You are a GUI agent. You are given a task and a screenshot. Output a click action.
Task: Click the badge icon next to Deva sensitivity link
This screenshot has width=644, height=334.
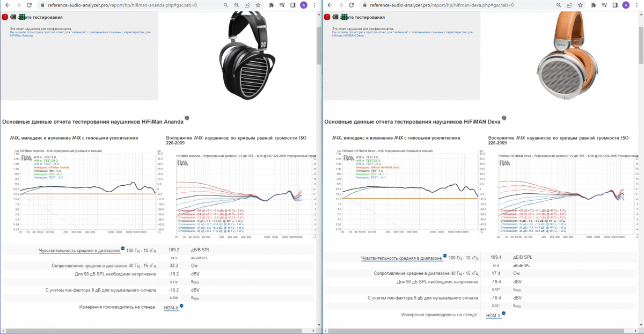click(444, 256)
